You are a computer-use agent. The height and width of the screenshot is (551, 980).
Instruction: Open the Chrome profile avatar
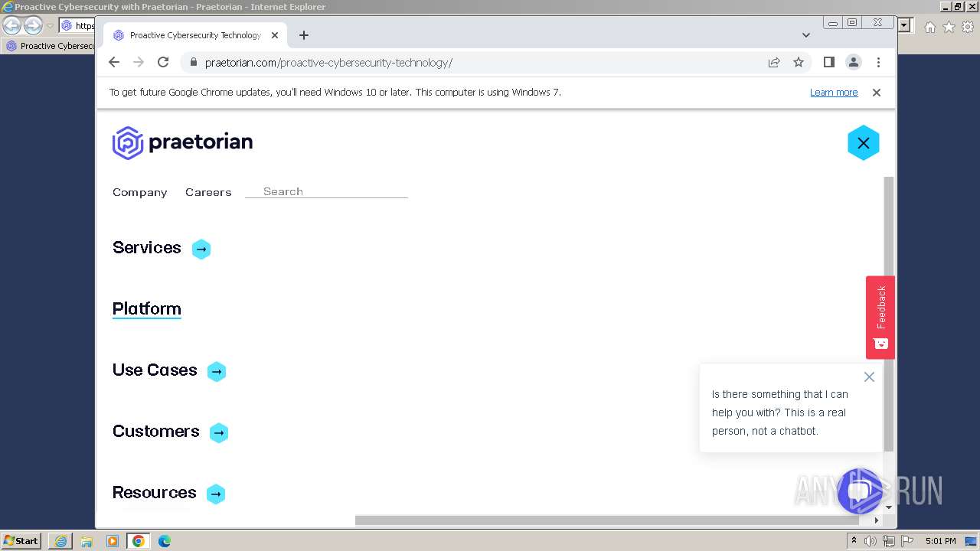[854, 62]
